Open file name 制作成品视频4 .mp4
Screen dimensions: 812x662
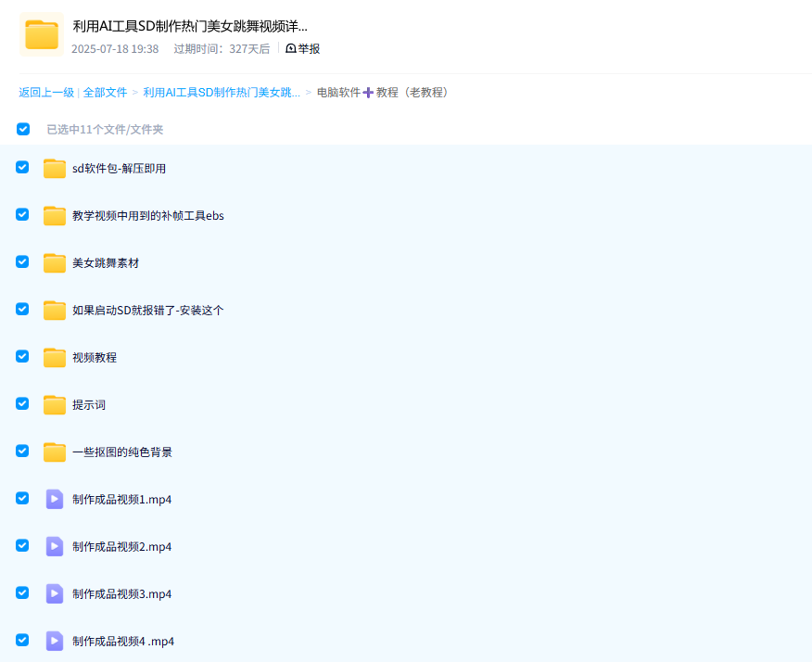tap(123, 642)
